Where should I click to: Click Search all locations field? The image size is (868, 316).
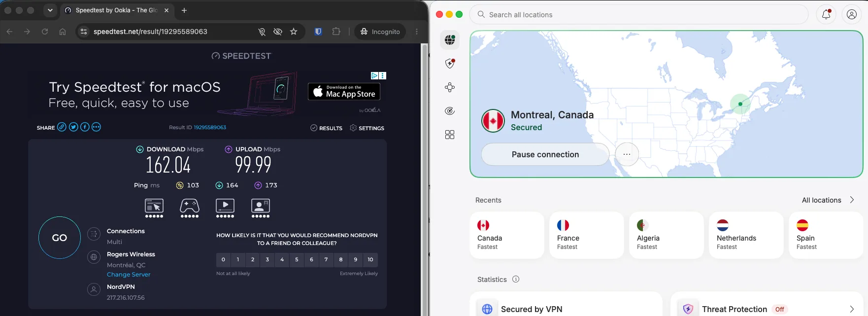(639, 15)
